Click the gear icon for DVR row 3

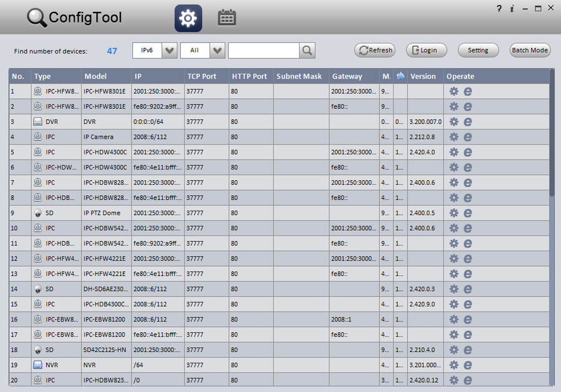pos(454,122)
